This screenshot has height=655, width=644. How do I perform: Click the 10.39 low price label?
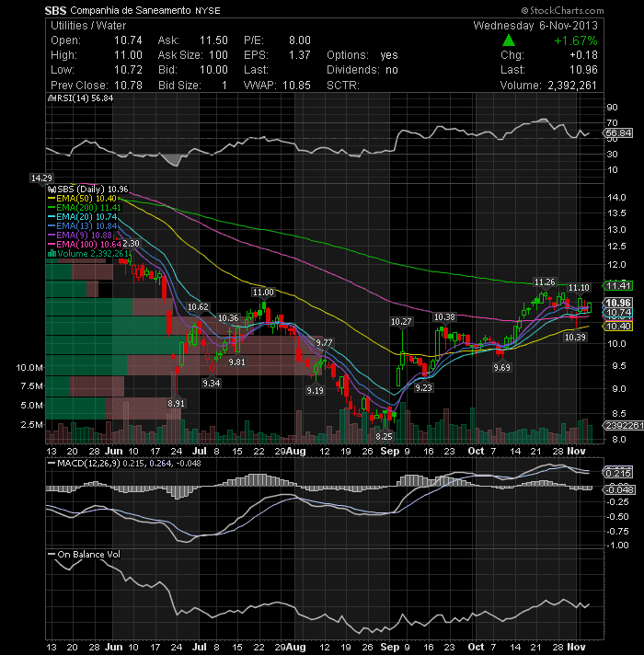coord(575,337)
